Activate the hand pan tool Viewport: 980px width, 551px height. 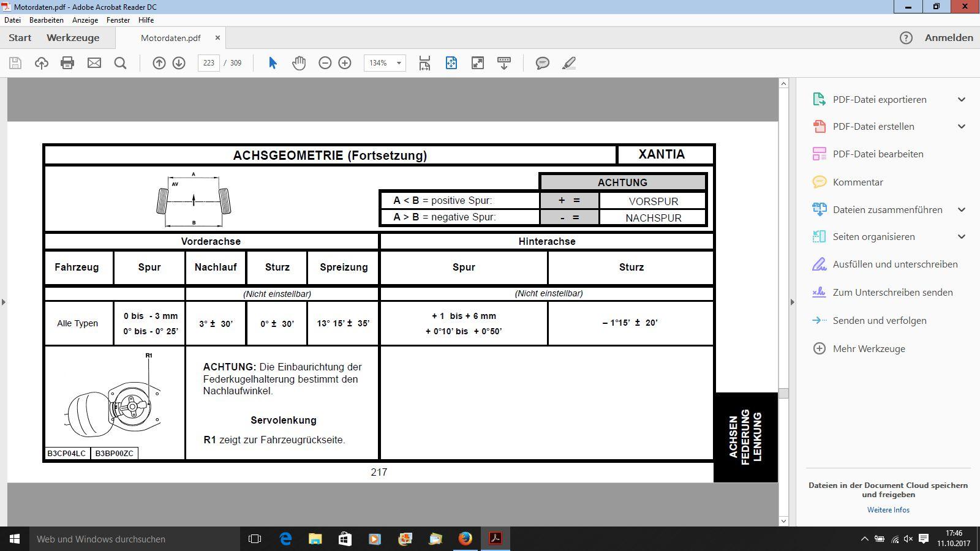[x=299, y=63]
